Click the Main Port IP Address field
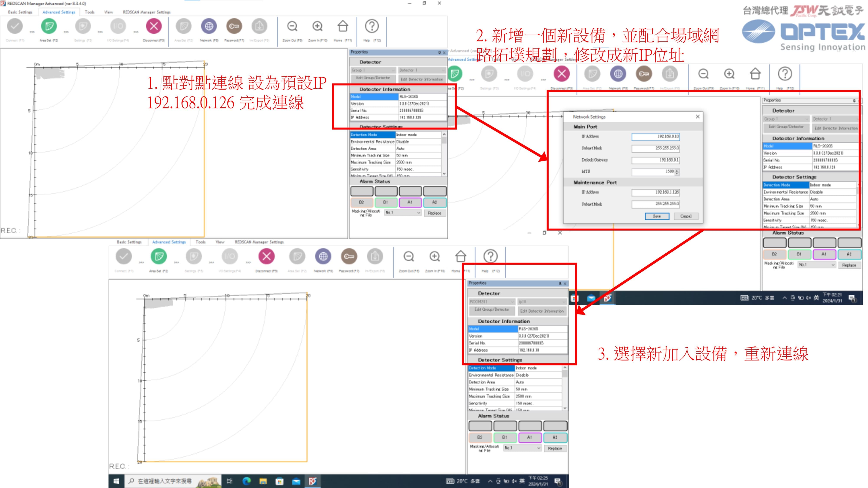The height and width of the screenshot is (488, 868). point(655,137)
